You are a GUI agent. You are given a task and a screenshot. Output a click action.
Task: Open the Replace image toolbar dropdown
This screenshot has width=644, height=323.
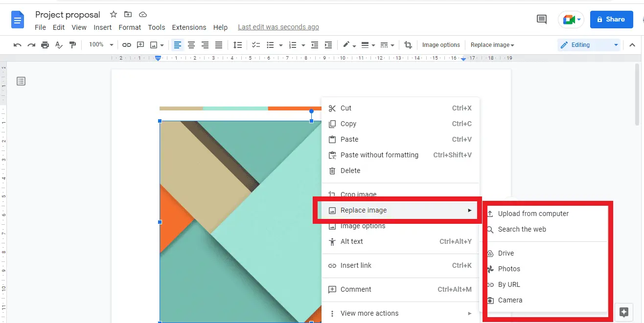point(492,44)
